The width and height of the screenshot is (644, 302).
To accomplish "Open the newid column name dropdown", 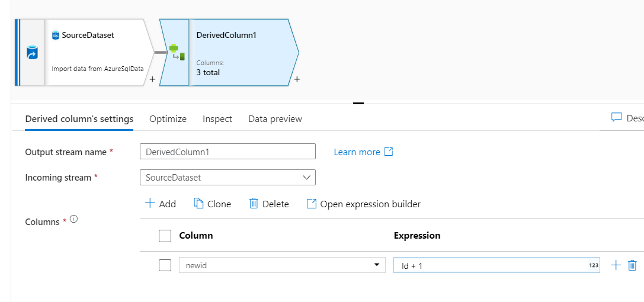I will tap(376, 265).
